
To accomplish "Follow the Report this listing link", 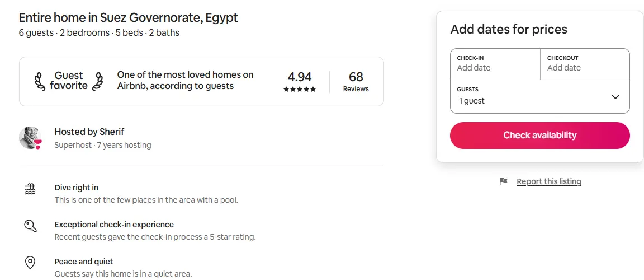I will click(x=549, y=181).
